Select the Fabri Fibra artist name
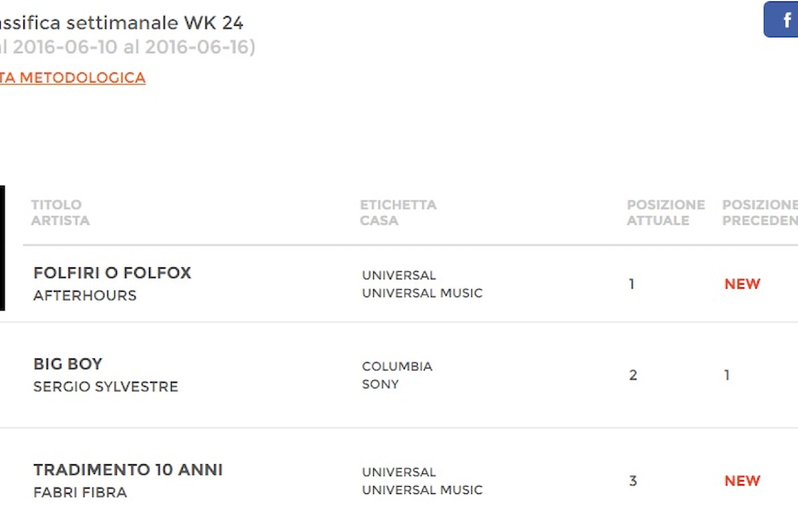This screenshot has height=532, width=798. pos(80,492)
